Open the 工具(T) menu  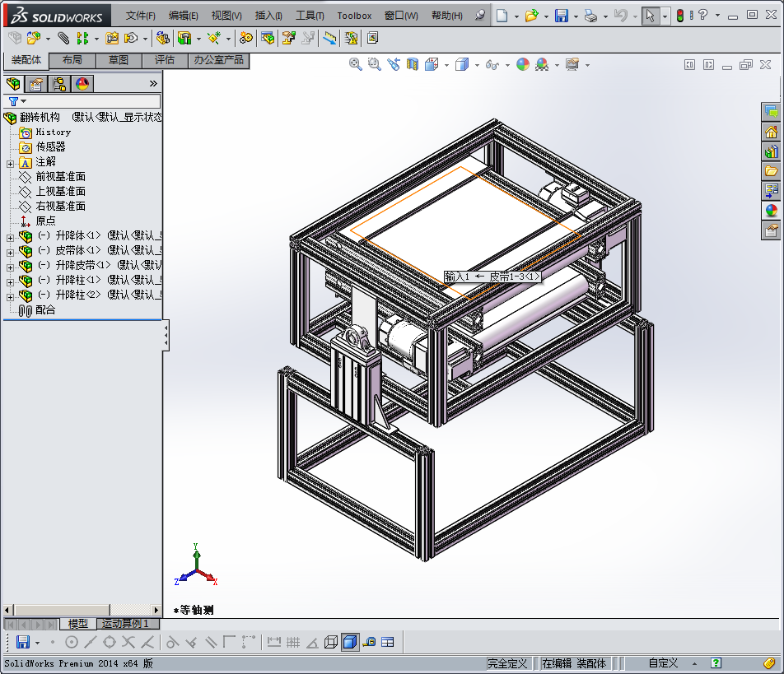coord(310,16)
